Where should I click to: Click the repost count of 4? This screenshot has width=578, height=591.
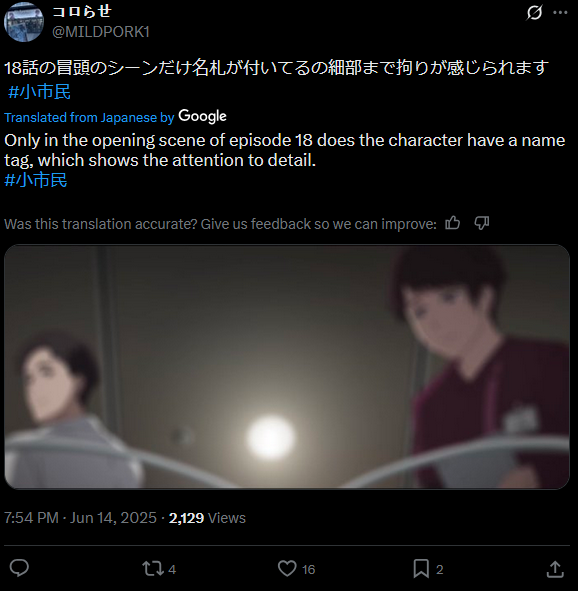coord(172,569)
